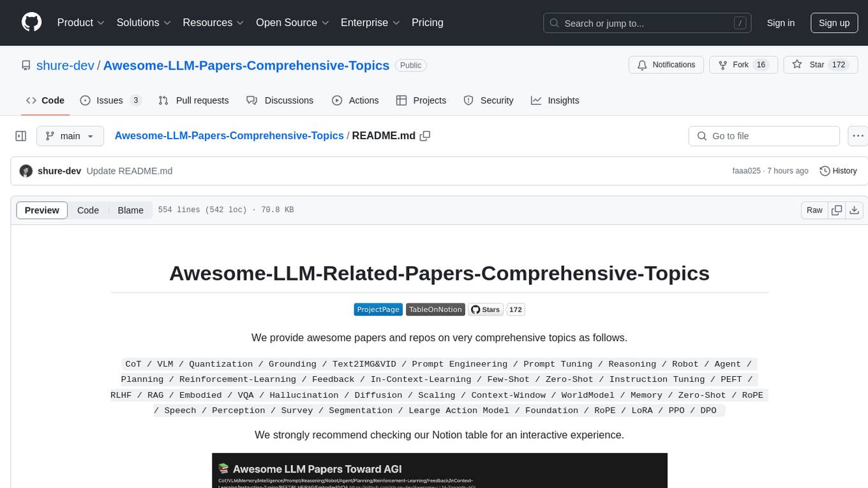Open the Raw file view

[x=814, y=210]
